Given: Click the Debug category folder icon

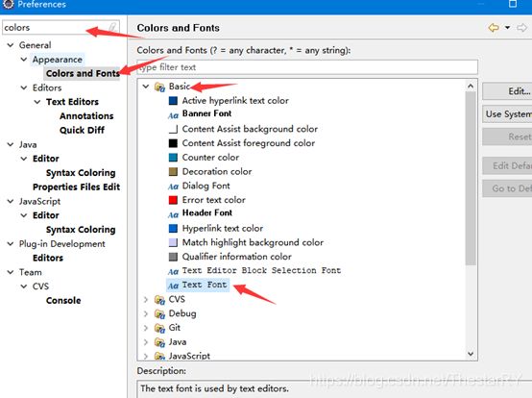Looking at the screenshot, I should coord(159,314).
